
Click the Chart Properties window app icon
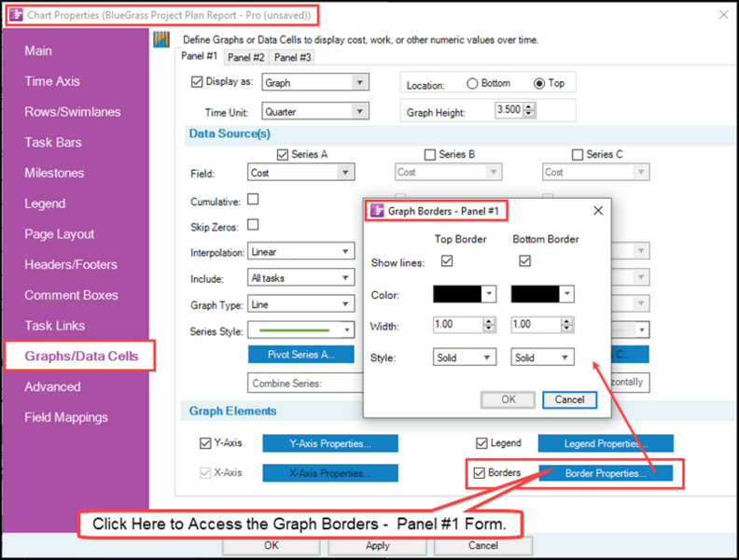(16, 15)
